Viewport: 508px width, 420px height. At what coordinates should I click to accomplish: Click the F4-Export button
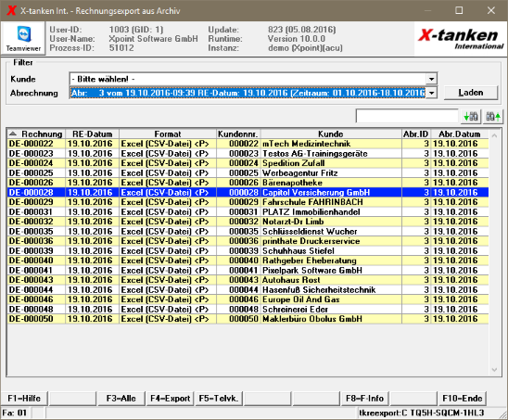pos(170,399)
